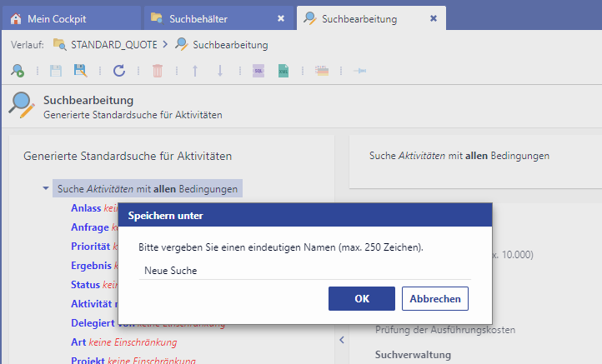Move condition up with the up arrow
The width and height of the screenshot is (602, 364).
click(195, 71)
